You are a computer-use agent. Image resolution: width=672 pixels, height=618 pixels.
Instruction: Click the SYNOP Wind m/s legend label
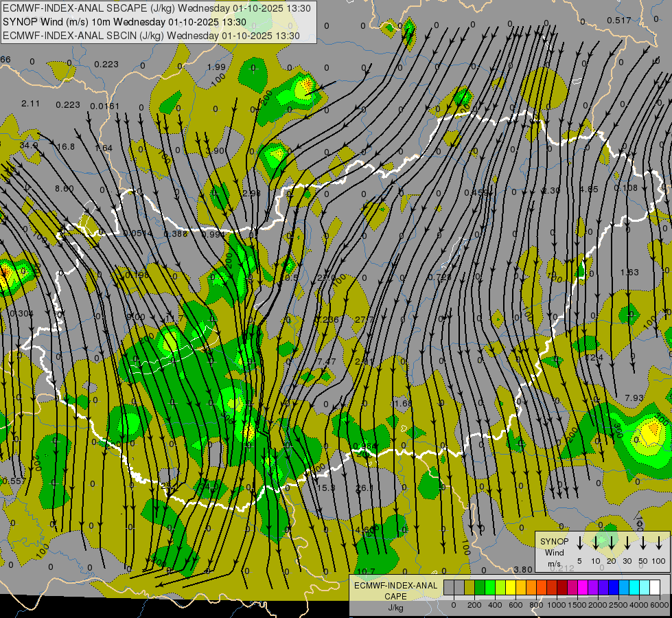[555, 552]
